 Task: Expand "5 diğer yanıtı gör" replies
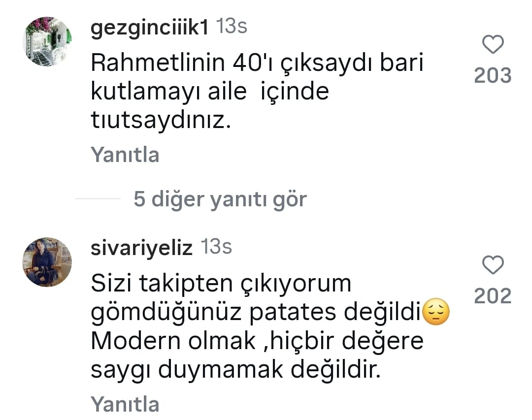220,199
